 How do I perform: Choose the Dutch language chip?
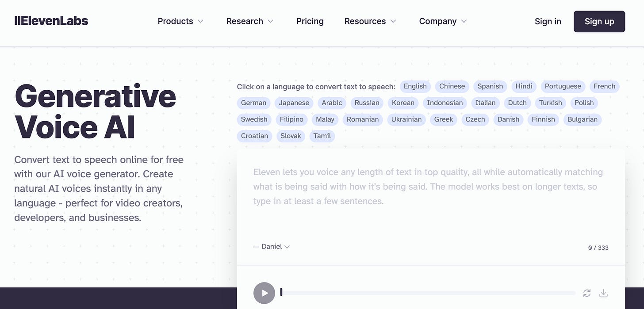pos(517,103)
